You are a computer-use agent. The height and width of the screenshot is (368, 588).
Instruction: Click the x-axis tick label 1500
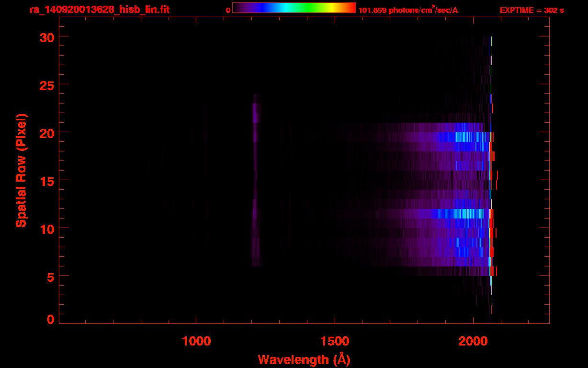point(335,341)
